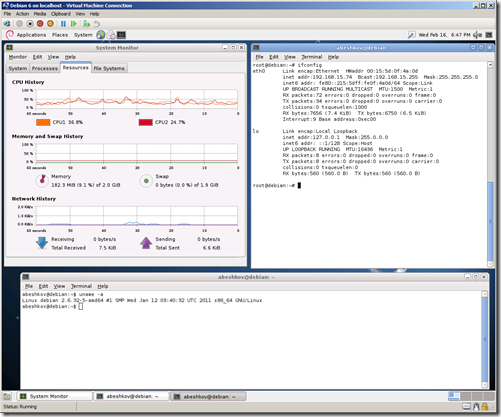
Task: Launch the web browser globe icon in panel
Action: 101,35
